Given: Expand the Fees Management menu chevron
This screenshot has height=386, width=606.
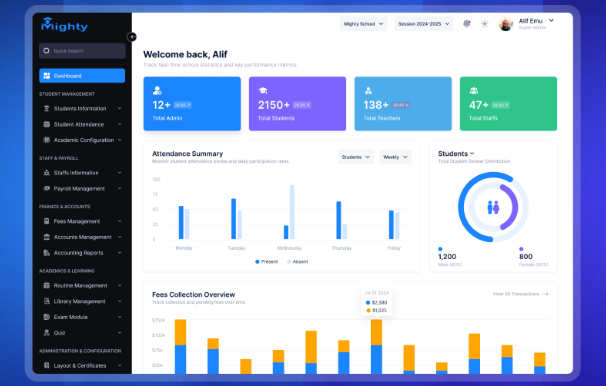Looking at the screenshot, I should pos(120,221).
